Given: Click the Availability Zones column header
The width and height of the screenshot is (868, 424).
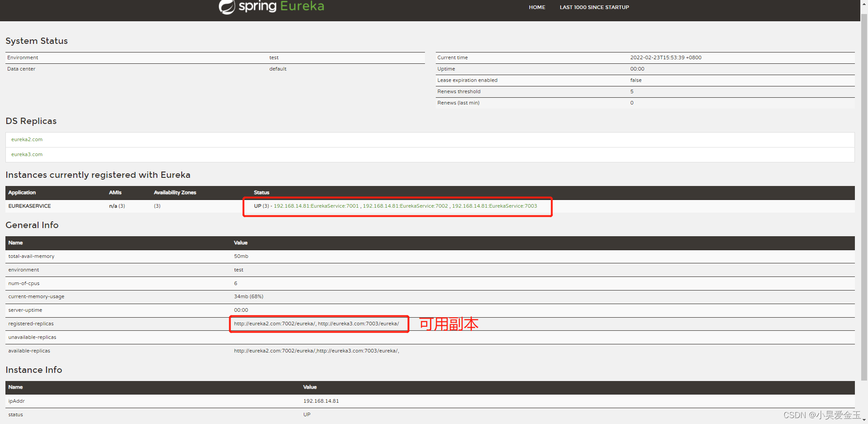Looking at the screenshot, I should (175, 192).
